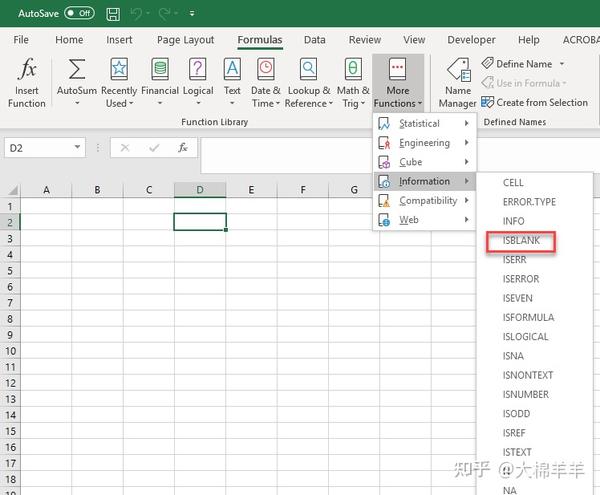Toggle the AutoSave switch
Image resolution: width=600 pixels, height=495 pixels.
click(x=79, y=13)
